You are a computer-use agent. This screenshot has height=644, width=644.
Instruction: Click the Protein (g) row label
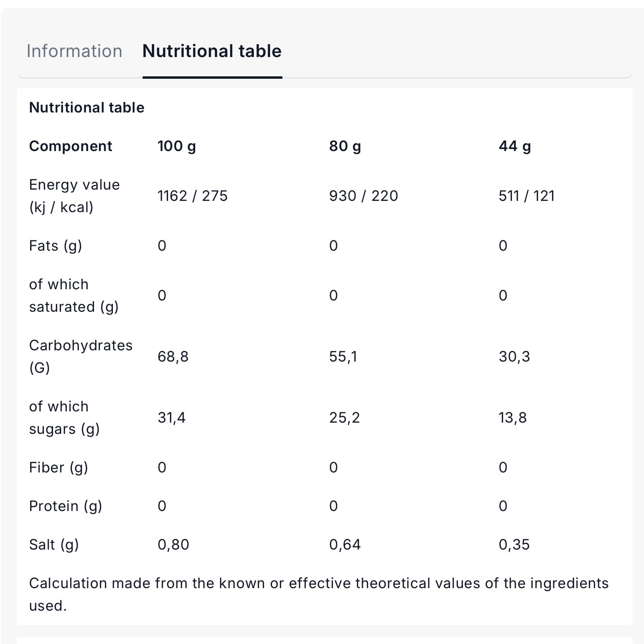(x=65, y=506)
